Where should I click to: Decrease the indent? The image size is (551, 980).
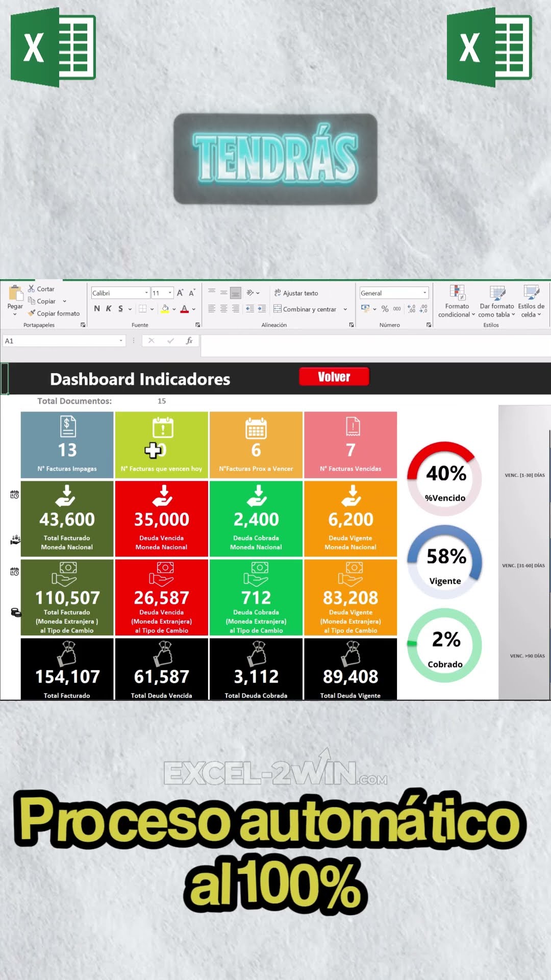tap(250, 309)
